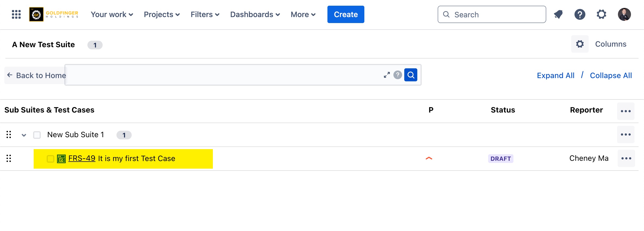Open the Filters dropdown menu

point(205,14)
